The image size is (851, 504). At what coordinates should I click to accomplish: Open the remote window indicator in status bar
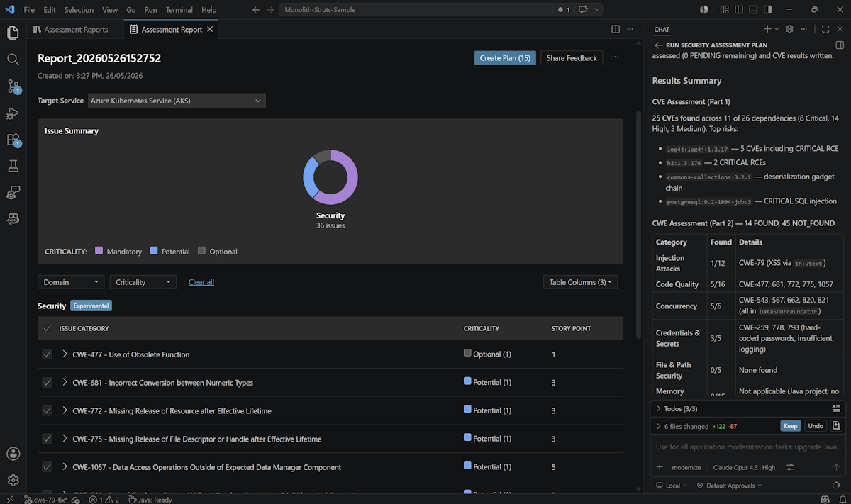(x=9, y=499)
